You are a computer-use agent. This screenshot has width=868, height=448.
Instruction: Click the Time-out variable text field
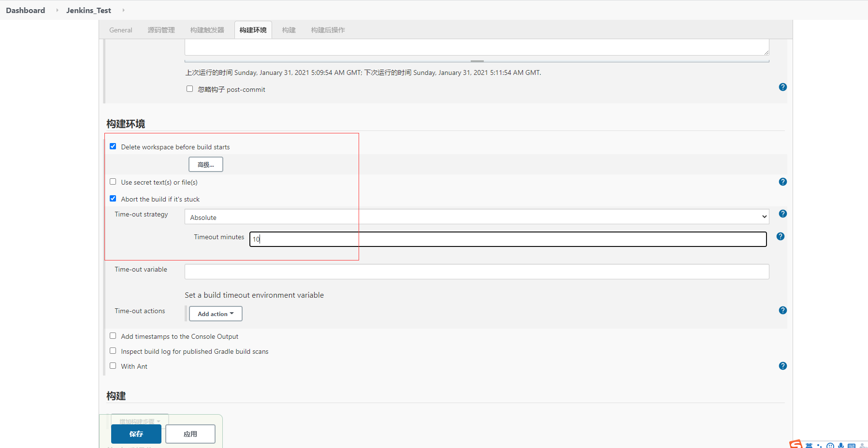coord(477,272)
